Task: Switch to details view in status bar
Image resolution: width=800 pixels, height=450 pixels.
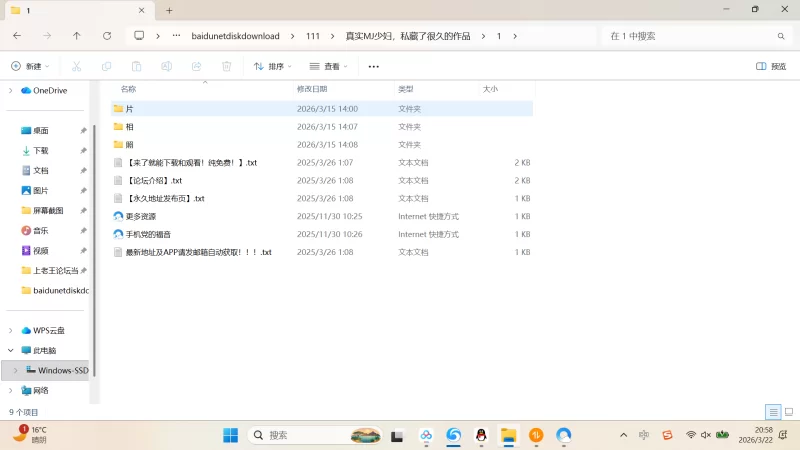Action: (773, 412)
